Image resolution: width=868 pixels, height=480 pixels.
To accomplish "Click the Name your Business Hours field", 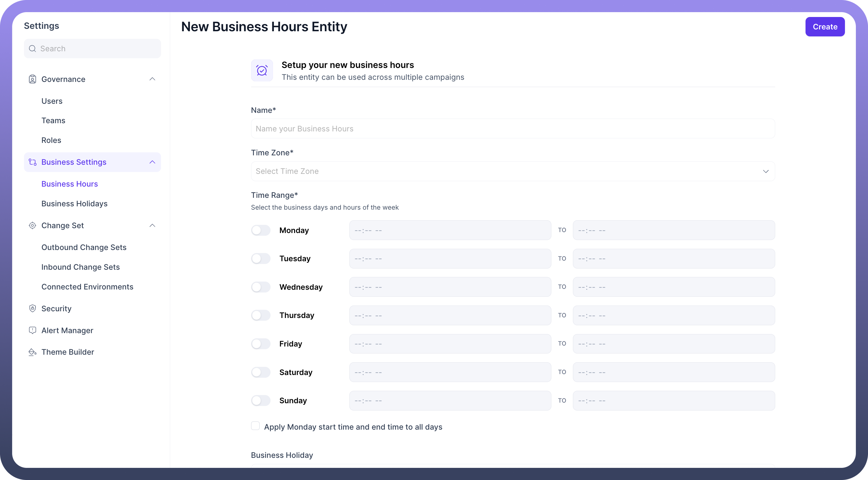I will click(x=513, y=129).
